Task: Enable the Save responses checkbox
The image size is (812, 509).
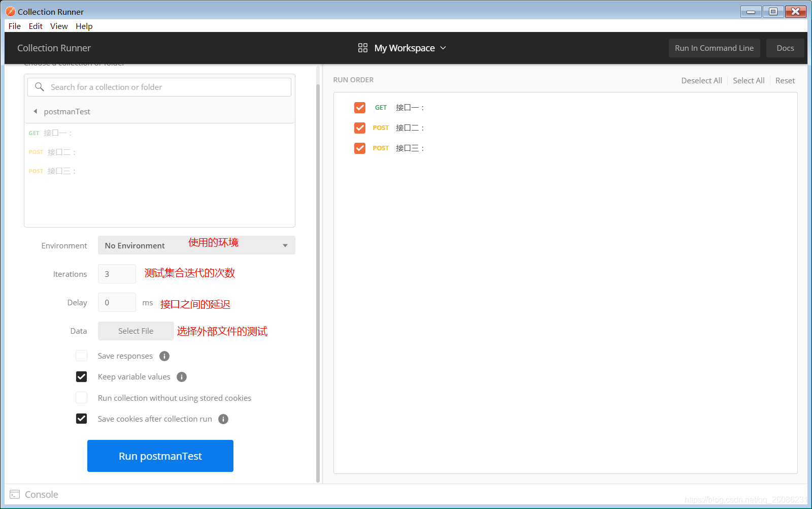Action: [x=81, y=356]
